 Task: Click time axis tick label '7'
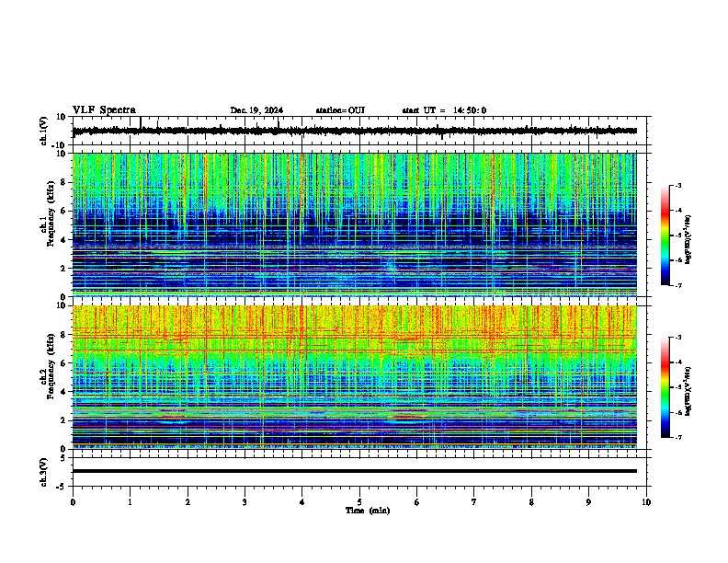(x=474, y=502)
